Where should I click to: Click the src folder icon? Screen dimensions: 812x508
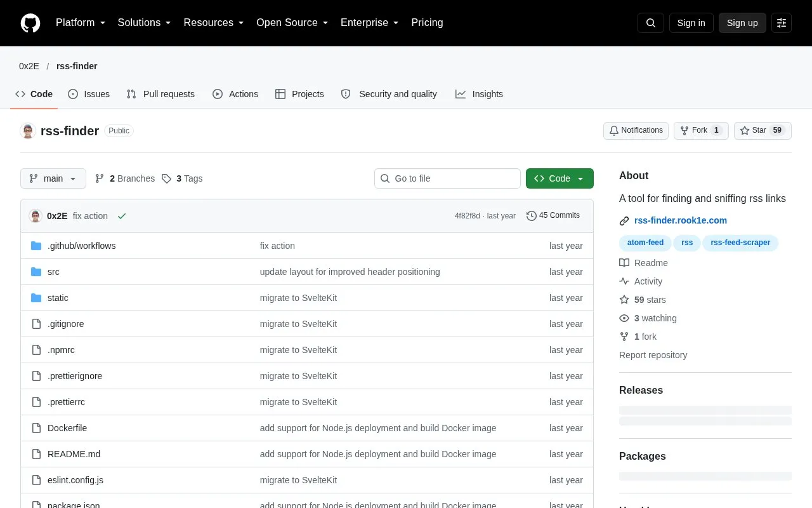[36, 272]
